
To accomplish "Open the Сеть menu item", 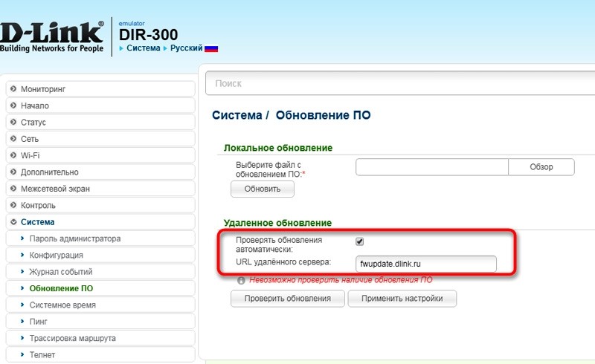I will click(x=100, y=139).
